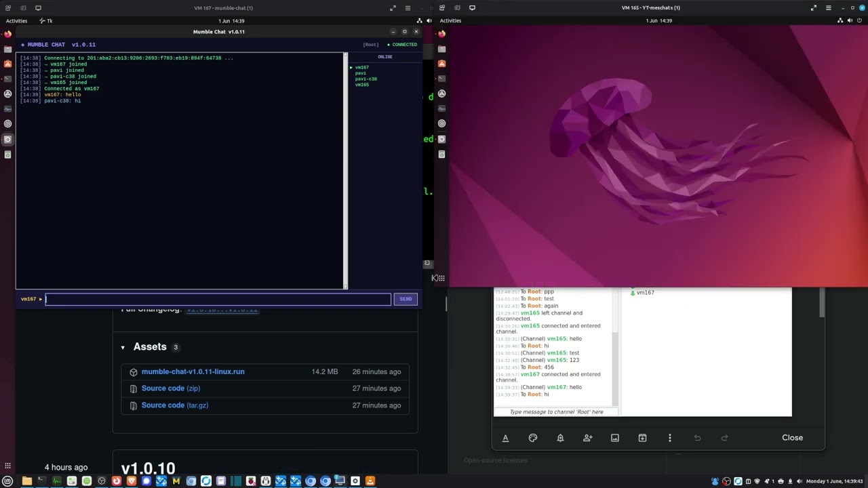This screenshot has height=488, width=868.
Task: Click the CONNECTED status indicator
Action: (x=402, y=45)
